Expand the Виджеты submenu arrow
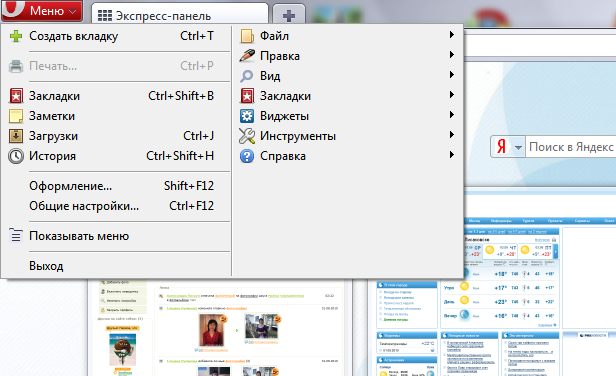Screen dimensions: 616x376 [x=452, y=115]
